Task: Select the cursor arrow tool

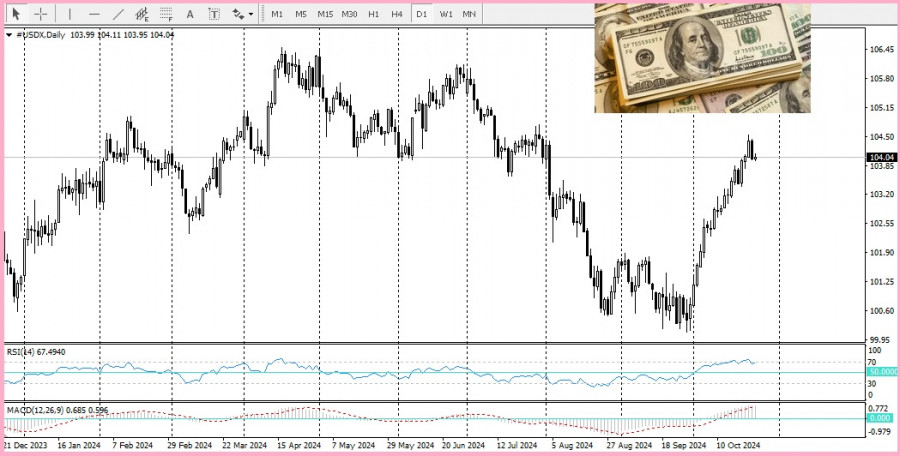Action: tap(16, 14)
